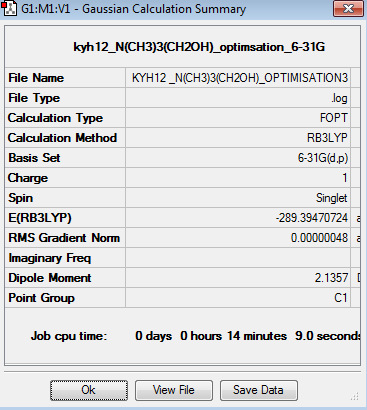Click the Ok button
The image size is (367, 410).
click(x=89, y=390)
